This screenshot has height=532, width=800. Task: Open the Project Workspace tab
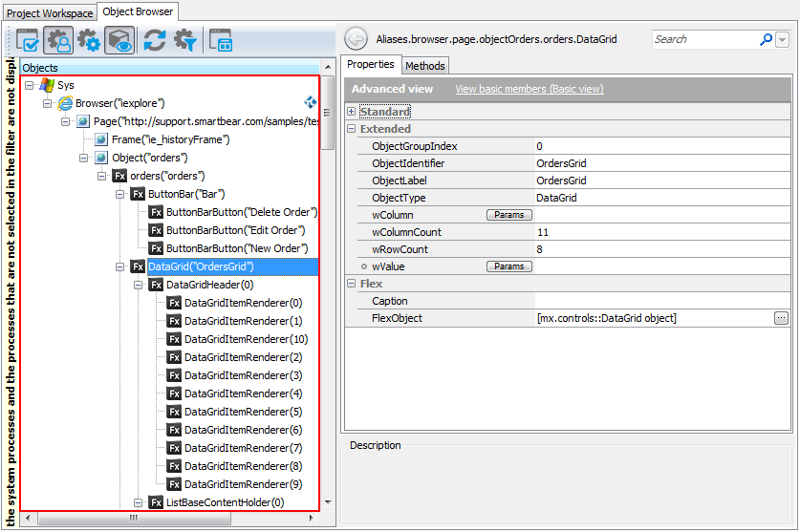point(50,13)
